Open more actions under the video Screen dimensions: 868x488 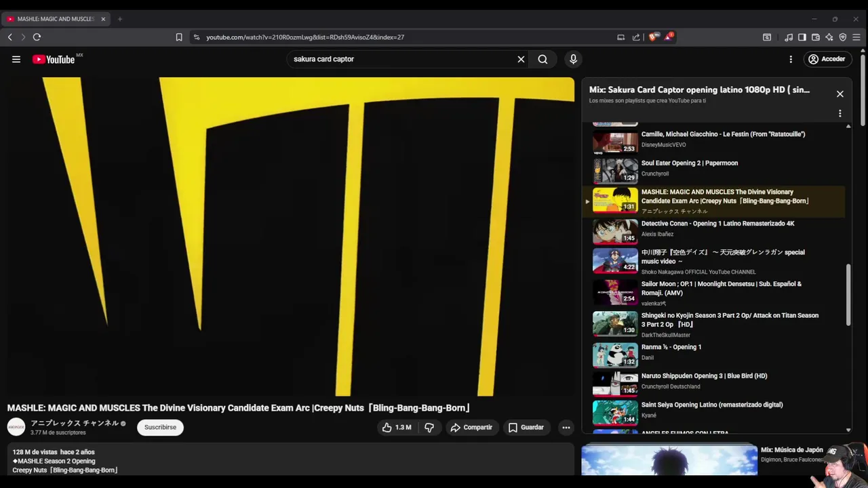[x=566, y=427]
